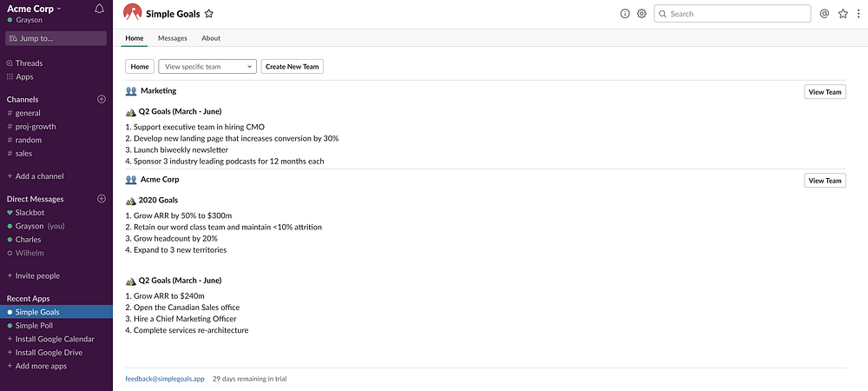
Task: Add a channel with the plus icon
Action: (x=102, y=99)
